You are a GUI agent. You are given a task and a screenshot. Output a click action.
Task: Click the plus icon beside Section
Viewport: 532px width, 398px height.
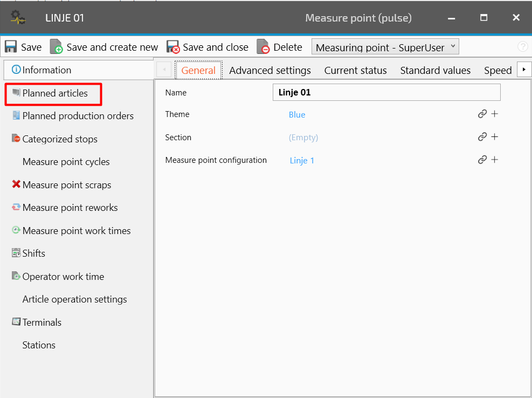click(494, 137)
